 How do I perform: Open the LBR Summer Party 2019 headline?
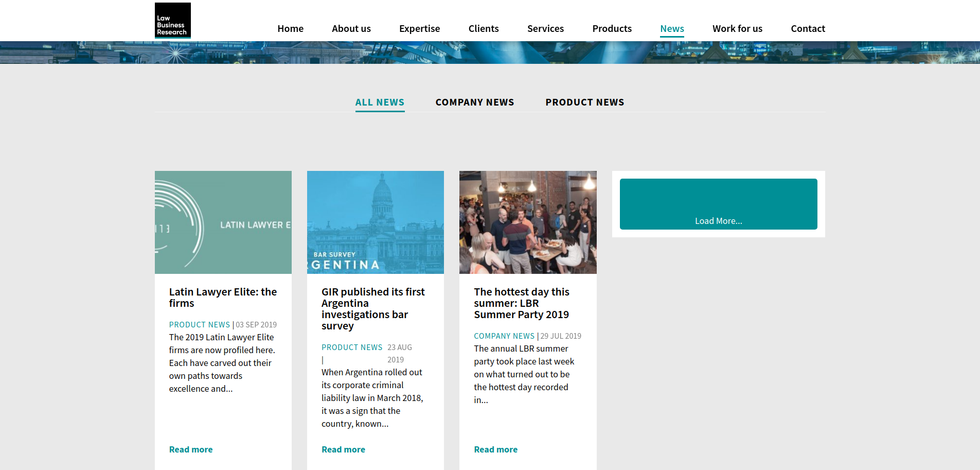pos(522,303)
